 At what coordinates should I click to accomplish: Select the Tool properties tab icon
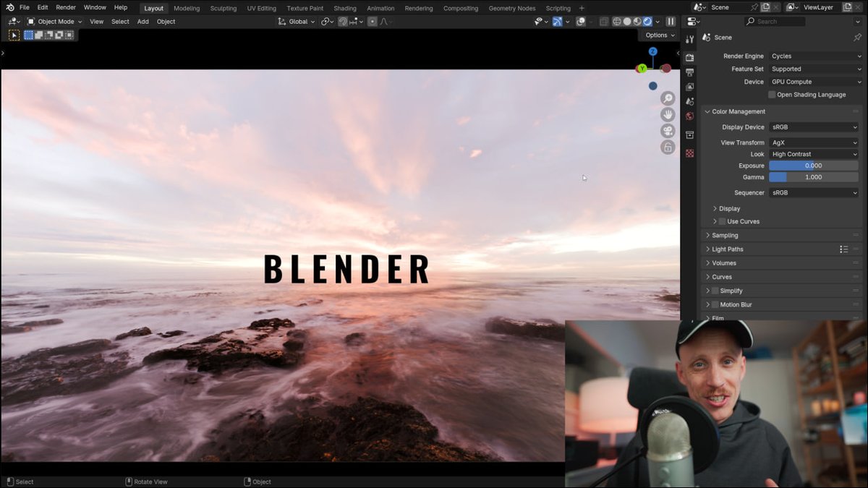click(x=689, y=39)
